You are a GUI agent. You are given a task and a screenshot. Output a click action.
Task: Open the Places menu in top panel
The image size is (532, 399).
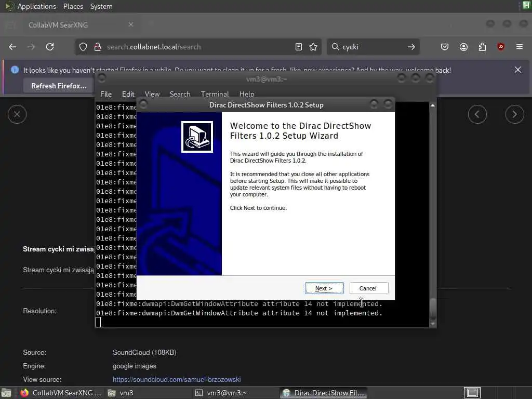(73, 6)
